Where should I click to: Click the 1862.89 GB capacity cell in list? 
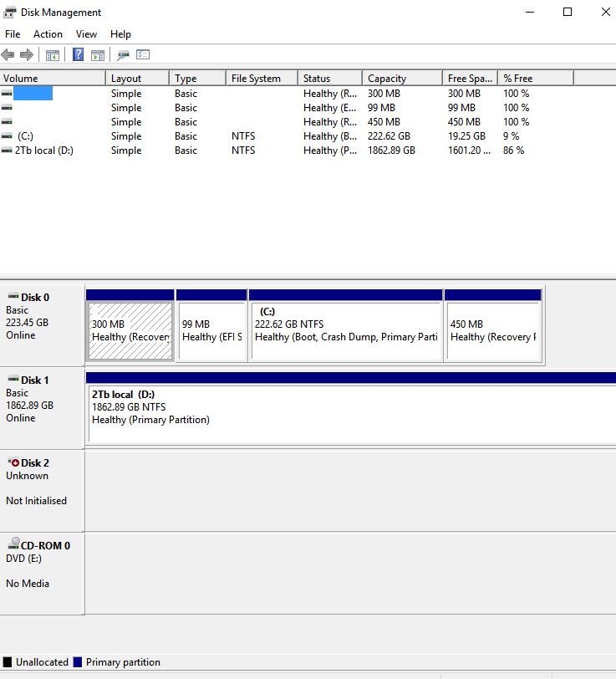click(391, 151)
